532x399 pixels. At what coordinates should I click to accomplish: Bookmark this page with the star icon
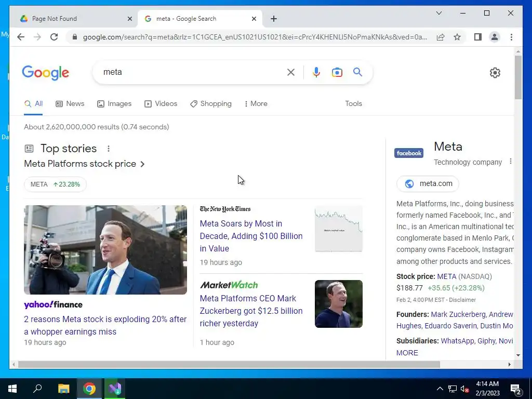coord(457,37)
